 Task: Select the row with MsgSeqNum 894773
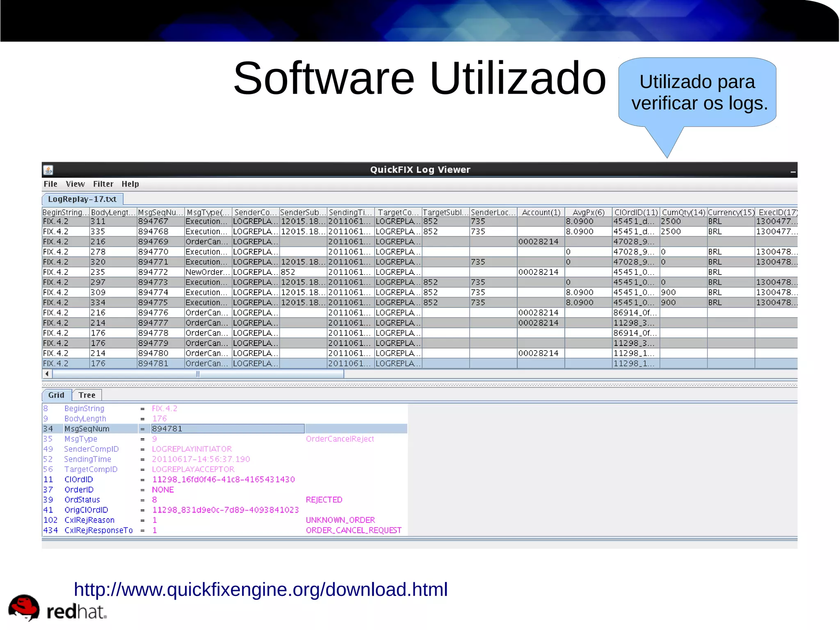coord(420,282)
